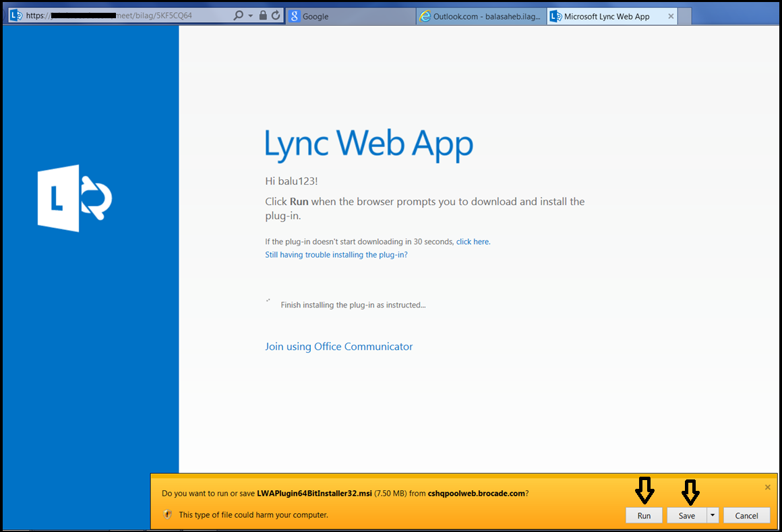This screenshot has width=782, height=532.
Task: Click the 'This type of file could harm' warning
Action: click(253, 515)
